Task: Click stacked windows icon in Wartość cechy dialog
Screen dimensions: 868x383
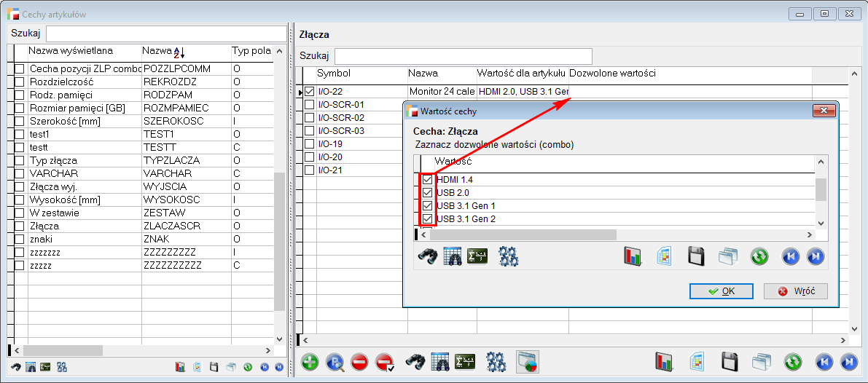Action: [728, 256]
